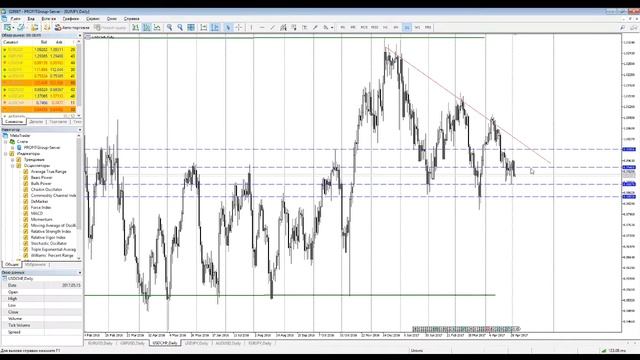The width and height of the screenshot is (640, 360).
Task: Select the M1 timeframe
Action: [342, 27]
